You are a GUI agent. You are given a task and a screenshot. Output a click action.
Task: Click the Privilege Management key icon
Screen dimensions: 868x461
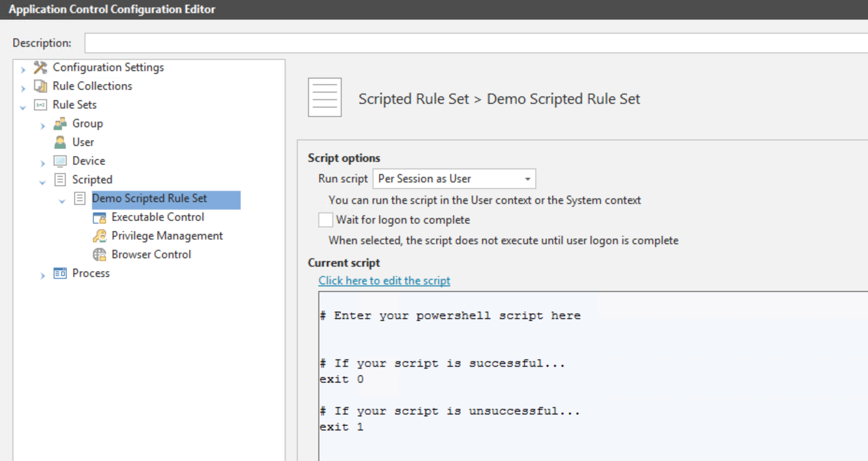99,236
